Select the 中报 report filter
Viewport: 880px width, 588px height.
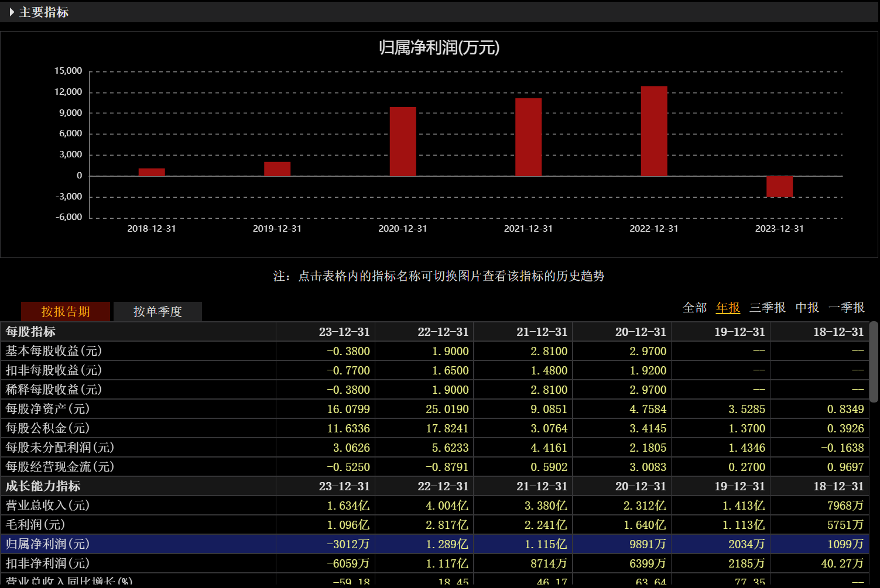click(x=807, y=308)
